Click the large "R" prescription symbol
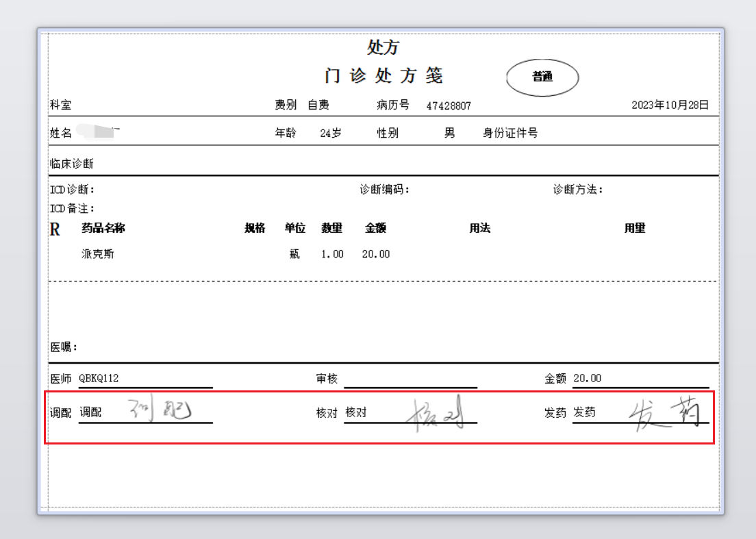The width and height of the screenshot is (756, 539). coord(55,229)
